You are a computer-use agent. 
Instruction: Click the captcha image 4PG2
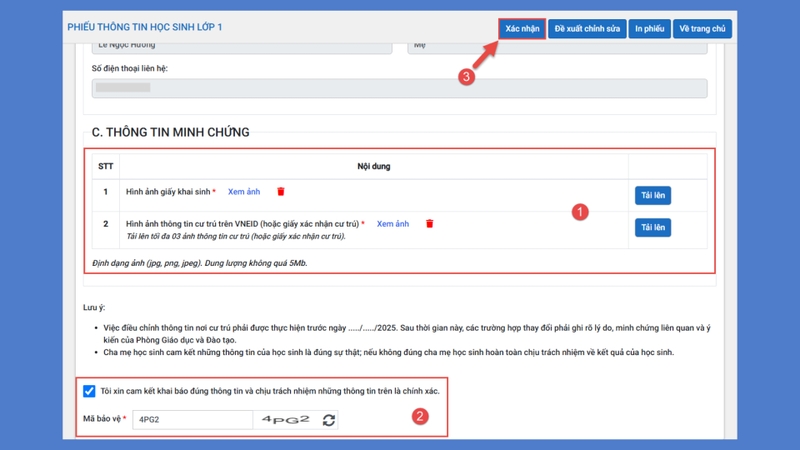pos(286,419)
